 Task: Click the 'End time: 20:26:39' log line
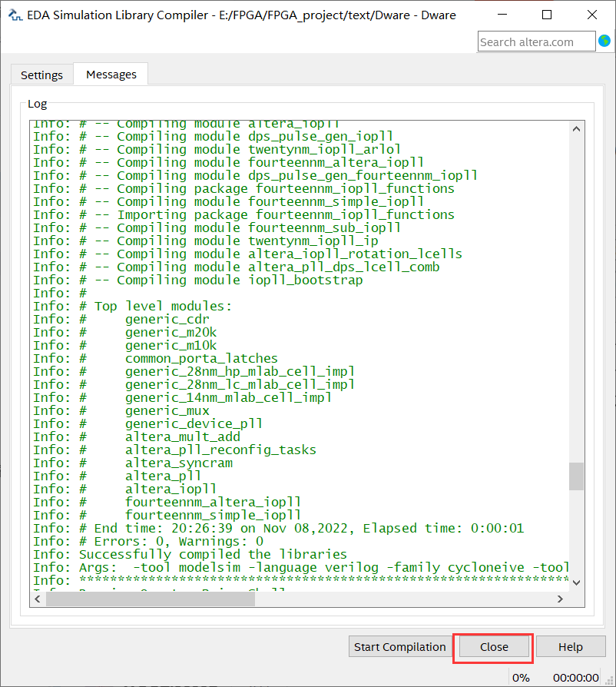279,528
